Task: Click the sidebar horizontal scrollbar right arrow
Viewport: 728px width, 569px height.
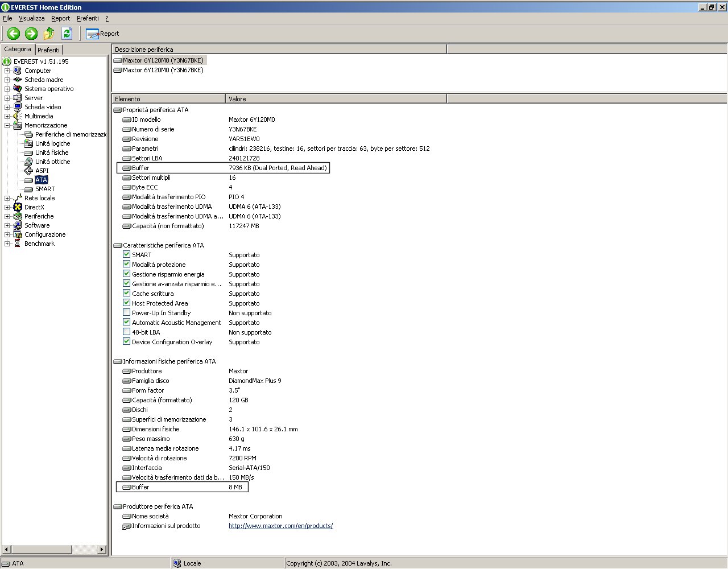Action: 102,550
